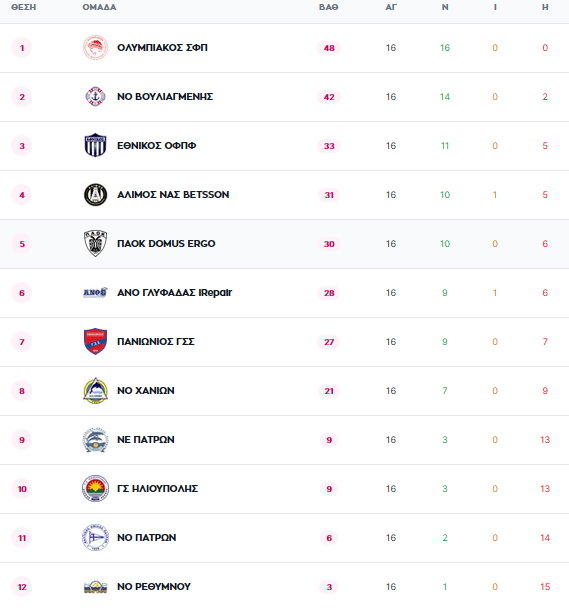Open ΟΛΥΜΠΙΑΚΟΣ ΣΦΠ team name link
This screenshot has height=611, width=569.
coord(162,48)
